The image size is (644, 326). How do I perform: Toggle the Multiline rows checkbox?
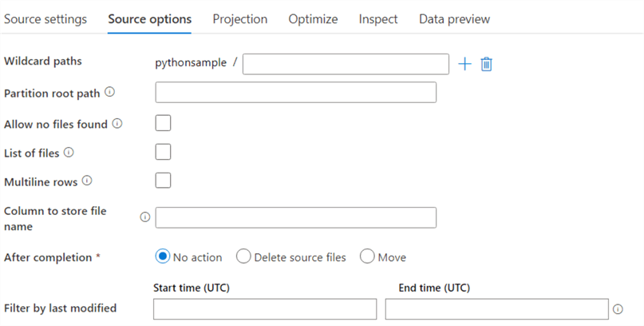(x=163, y=181)
